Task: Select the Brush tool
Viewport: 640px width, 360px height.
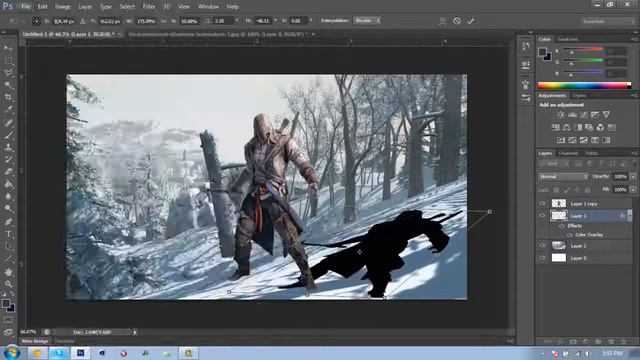Action: click(x=8, y=135)
